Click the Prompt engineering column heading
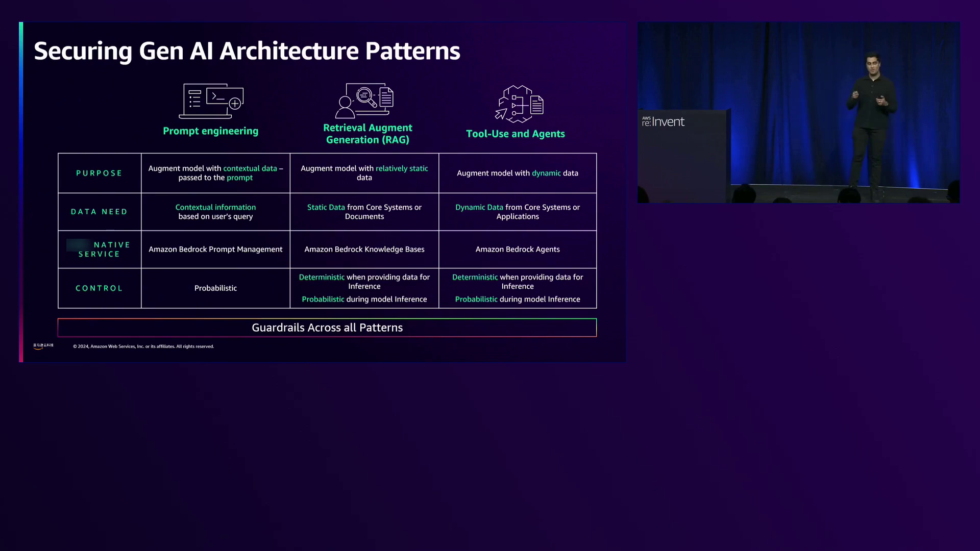Screen dimensions: 980x551 click(210, 131)
